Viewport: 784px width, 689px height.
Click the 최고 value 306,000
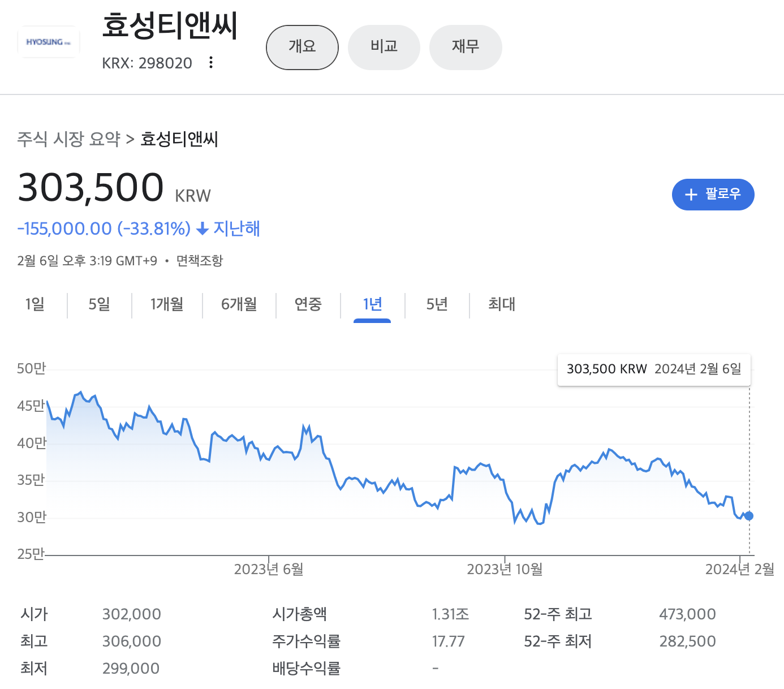pos(131,641)
